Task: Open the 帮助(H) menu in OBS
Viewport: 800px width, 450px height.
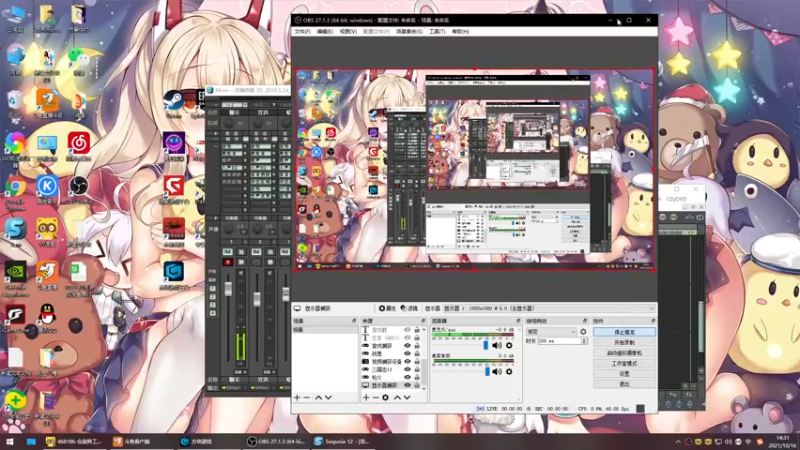Action: [x=460, y=32]
